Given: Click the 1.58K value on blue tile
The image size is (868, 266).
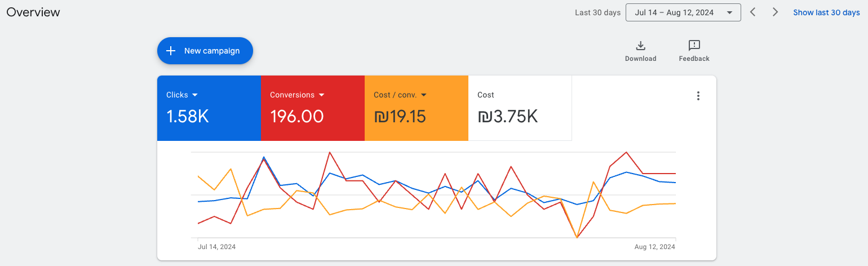Looking at the screenshot, I should 188,117.
